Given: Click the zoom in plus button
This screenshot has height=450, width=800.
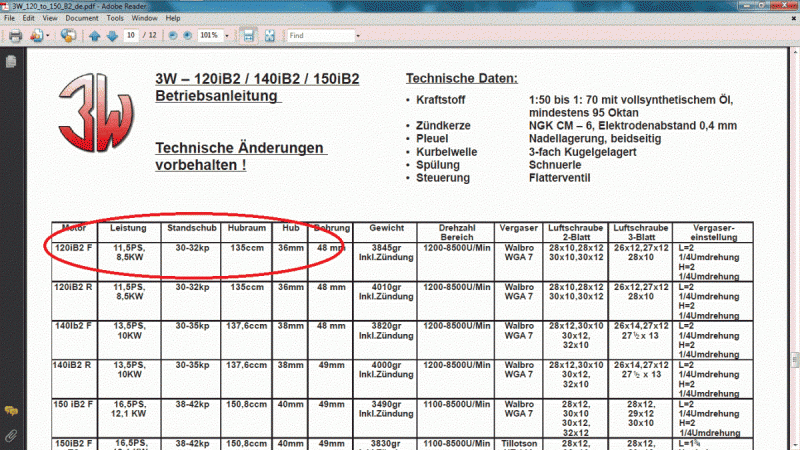Looking at the screenshot, I should [189, 35].
